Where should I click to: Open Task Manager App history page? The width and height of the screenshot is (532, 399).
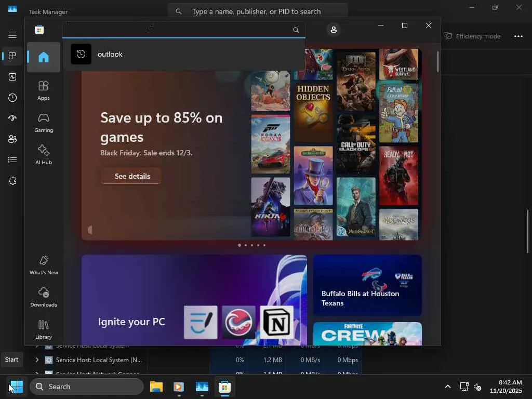[x=12, y=98]
